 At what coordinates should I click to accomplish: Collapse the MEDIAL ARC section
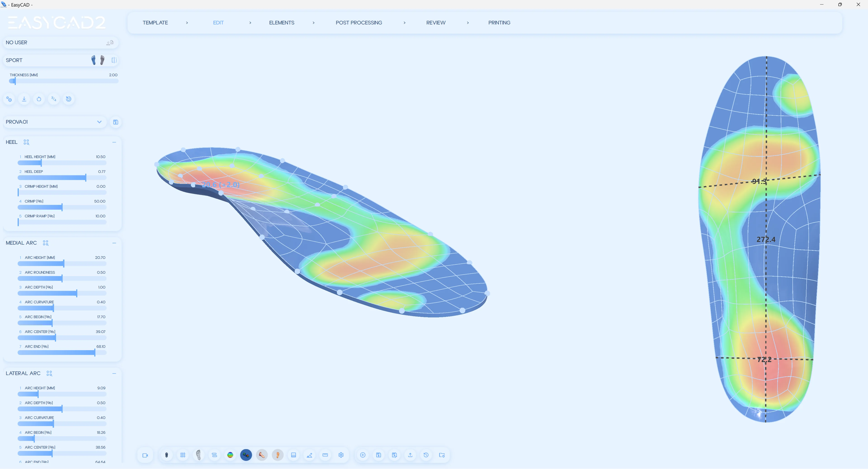[x=114, y=243]
